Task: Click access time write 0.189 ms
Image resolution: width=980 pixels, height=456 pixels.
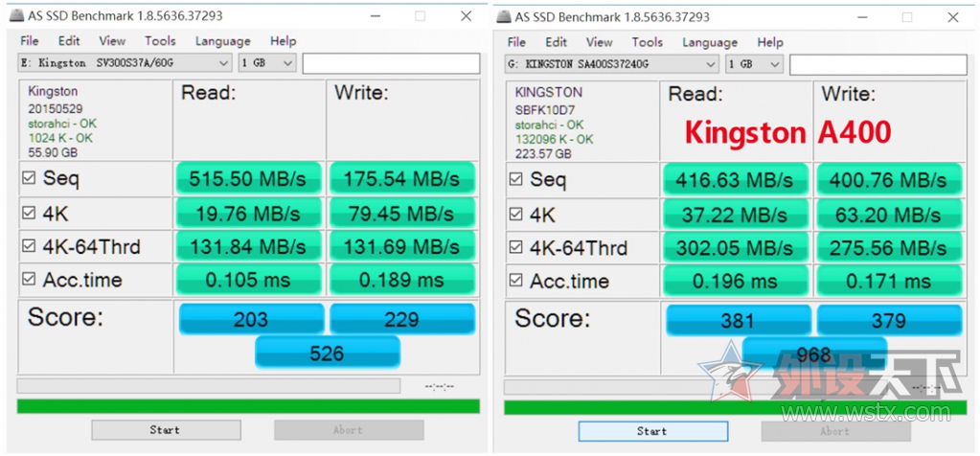Action: coord(402,279)
